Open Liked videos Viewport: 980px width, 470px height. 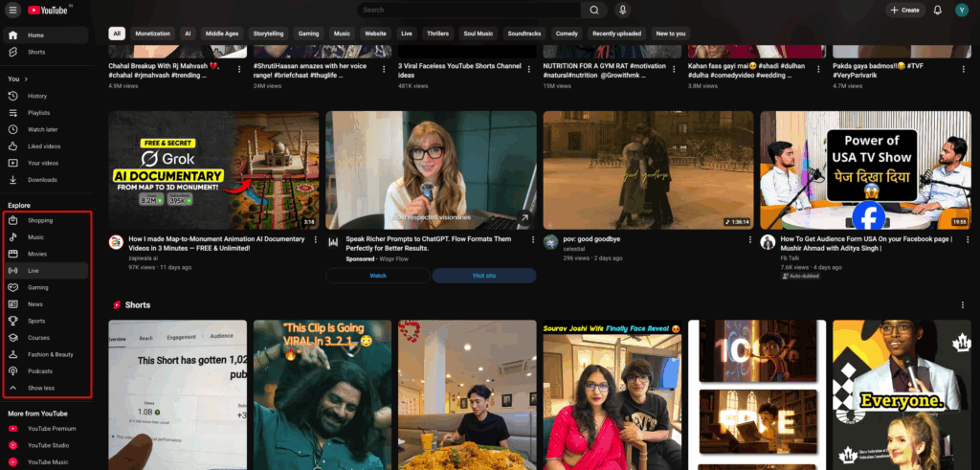(x=45, y=146)
